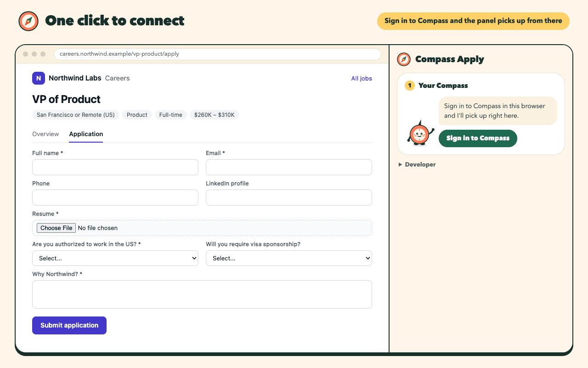Click the Northwind Labs company name
This screenshot has width=588, height=368.
75,78
